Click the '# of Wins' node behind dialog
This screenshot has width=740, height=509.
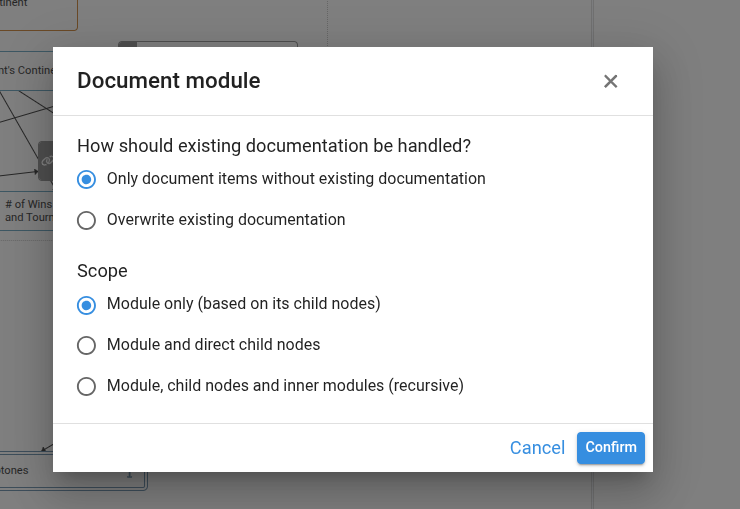pos(26,211)
